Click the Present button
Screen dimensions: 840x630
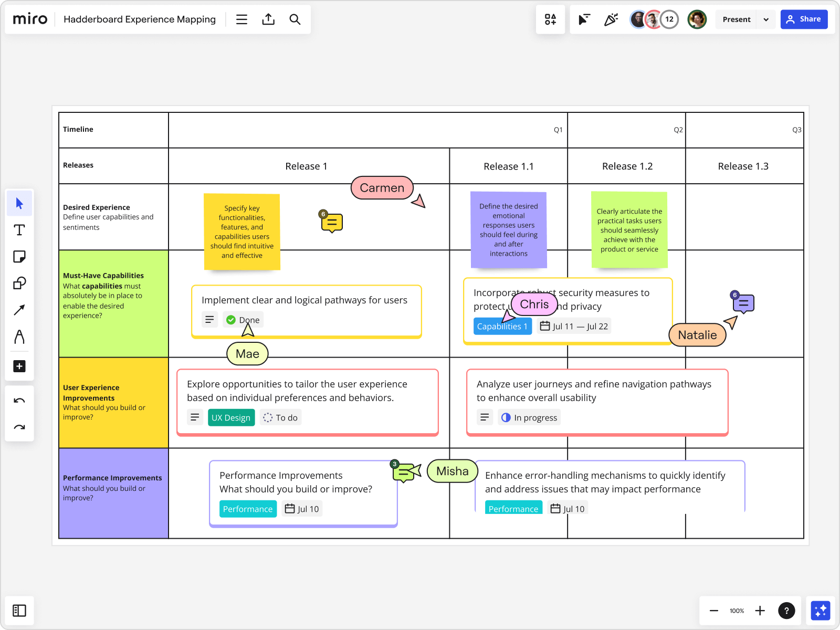(x=736, y=19)
